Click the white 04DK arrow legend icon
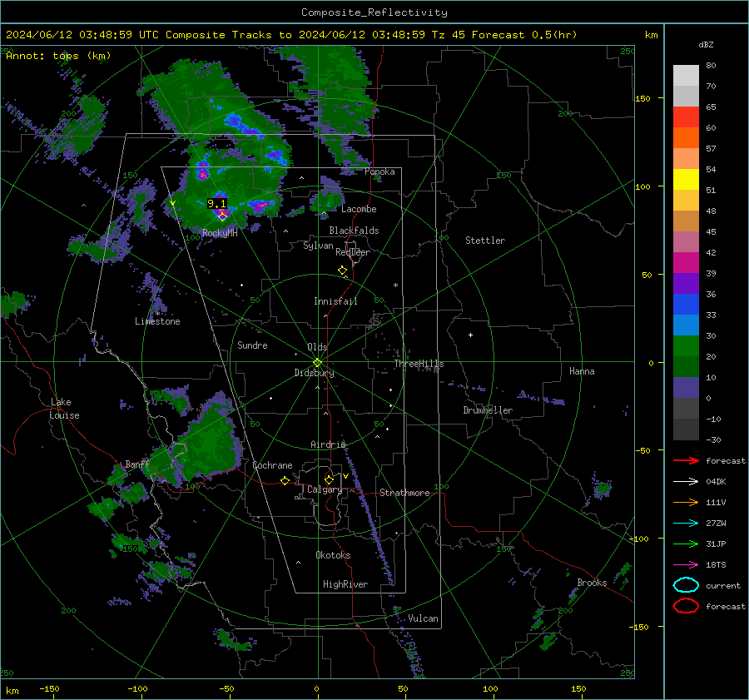 [x=686, y=482]
